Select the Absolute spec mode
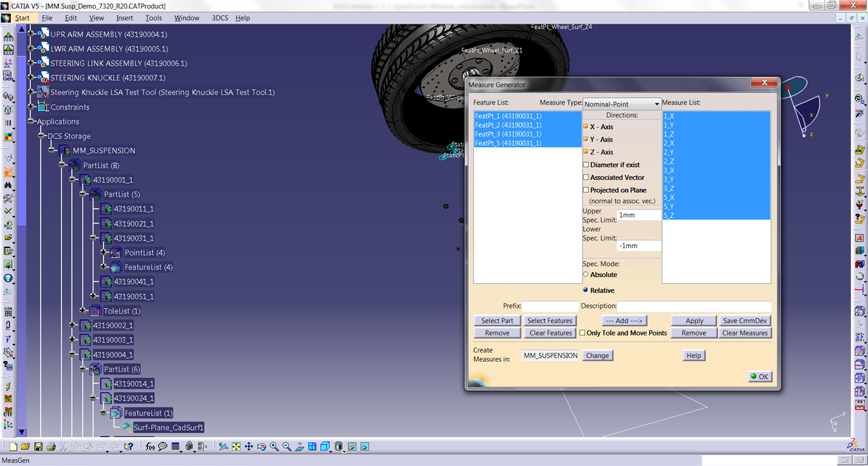 585,274
